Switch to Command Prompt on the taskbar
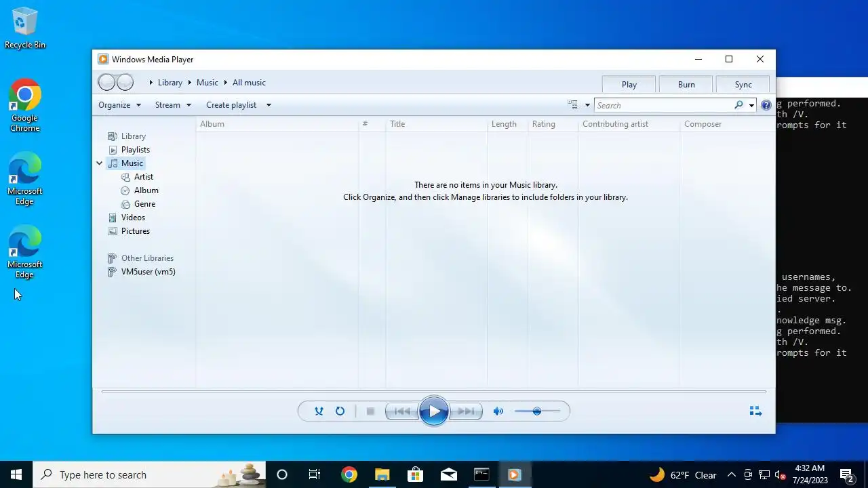Screen dimensions: 868x488 (x=481, y=474)
